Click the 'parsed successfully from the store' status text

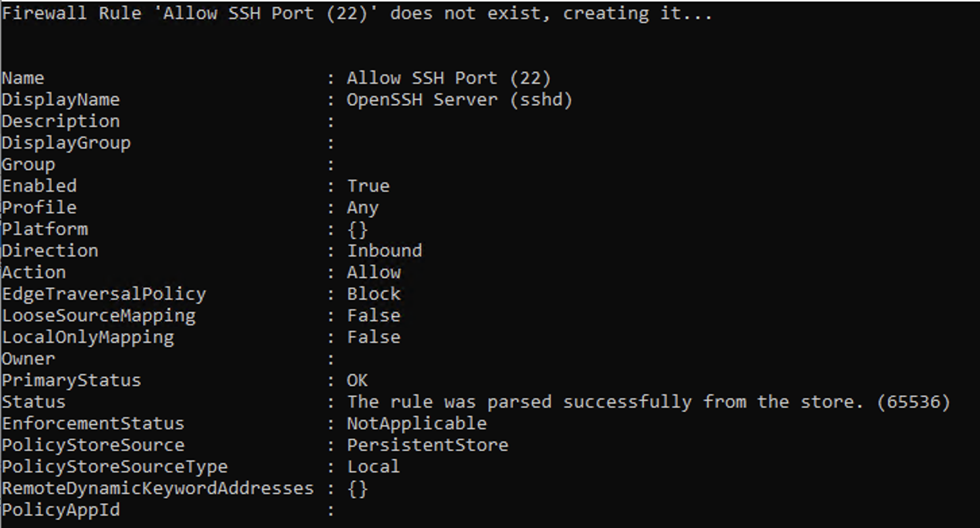point(675,402)
